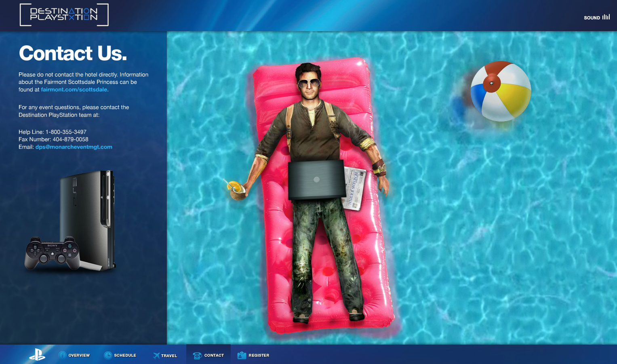
Task: Click the Fax Number 404-879-0058 text
Action: click(53, 139)
